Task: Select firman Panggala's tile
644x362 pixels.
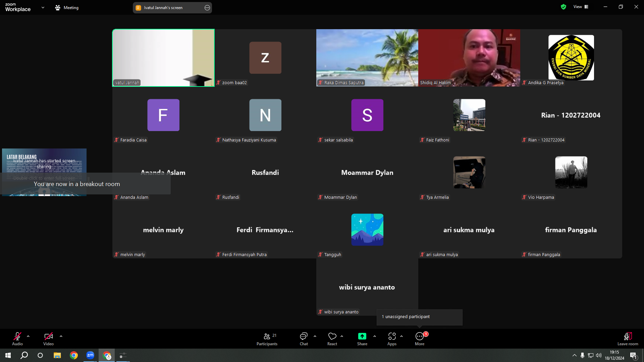Action: 571,230
